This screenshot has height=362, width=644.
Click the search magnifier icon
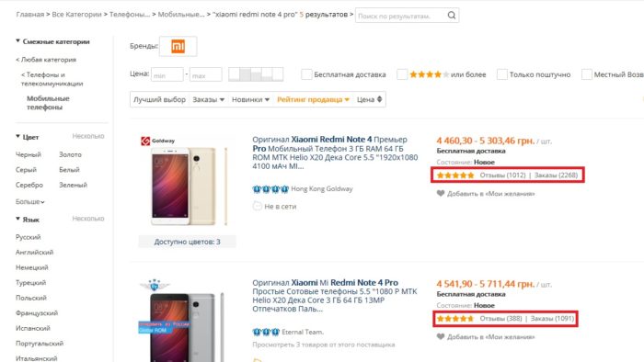pyautogui.click(x=452, y=16)
